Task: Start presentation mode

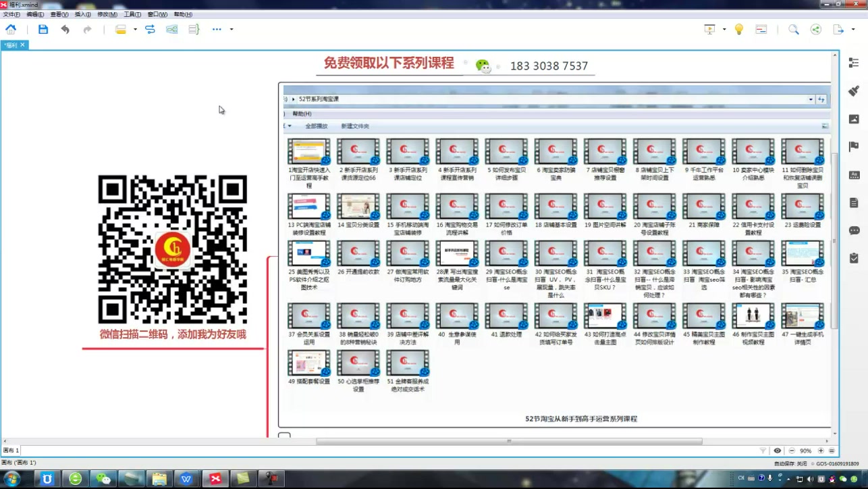Action: pos(709,29)
